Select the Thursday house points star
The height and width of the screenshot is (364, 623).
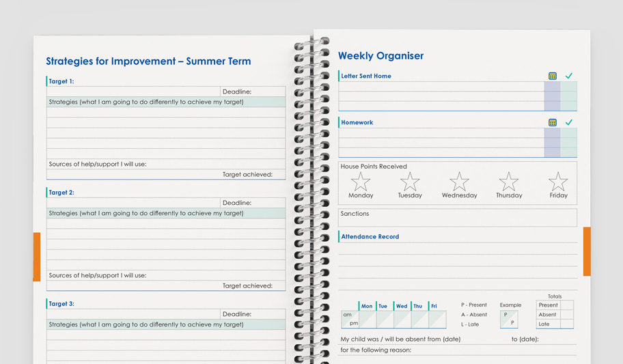pyautogui.click(x=508, y=182)
